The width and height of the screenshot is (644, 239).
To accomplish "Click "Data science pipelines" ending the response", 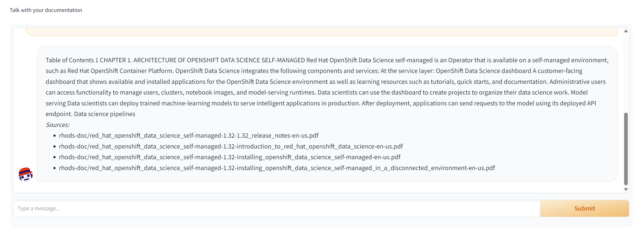I will coord(105,114).
